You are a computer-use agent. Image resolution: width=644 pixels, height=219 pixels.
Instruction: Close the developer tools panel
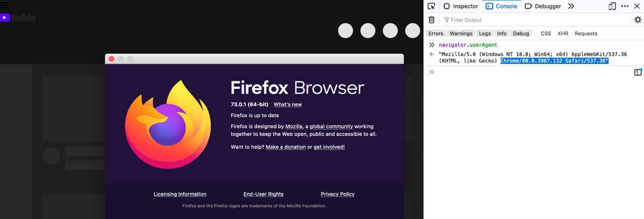[x=636, y=6]
